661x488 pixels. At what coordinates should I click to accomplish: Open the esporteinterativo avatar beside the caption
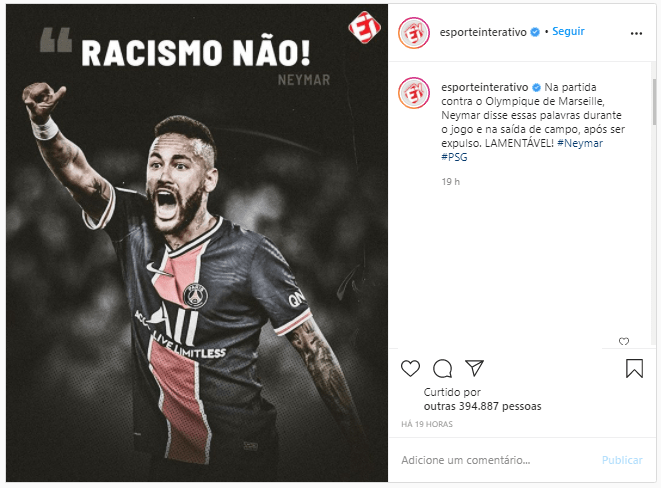click(x=414, y=93)
